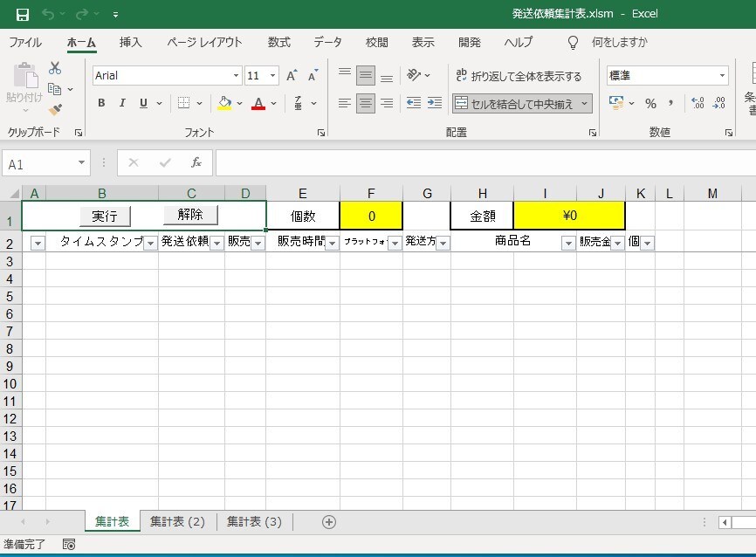This screenshot has height=557, width=756.
Task: Open the 標準 number format dropdown
Action: click(x=722, y=76)
